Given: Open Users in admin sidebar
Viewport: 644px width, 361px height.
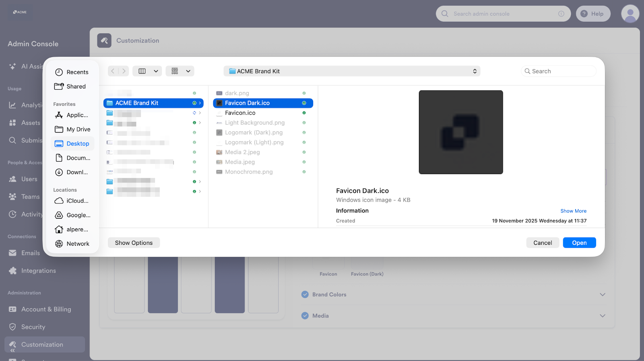Looking at the screenshot, I should [24, 179].
